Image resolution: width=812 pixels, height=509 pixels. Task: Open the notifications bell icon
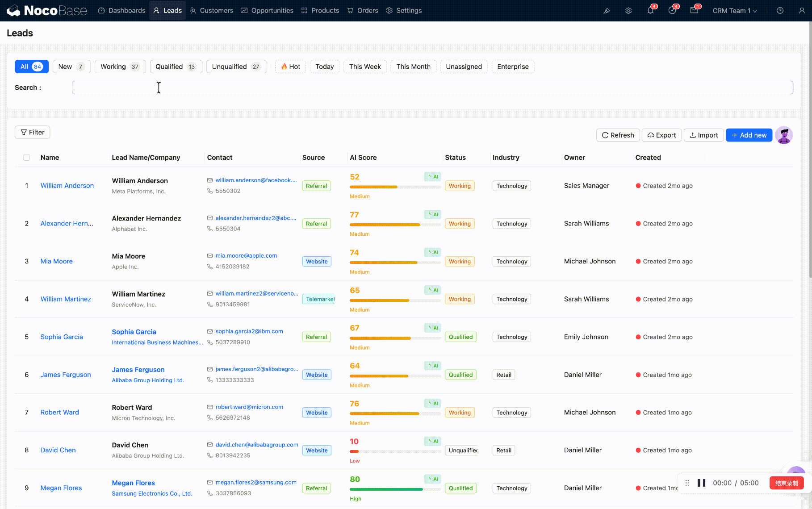(650, 11)
